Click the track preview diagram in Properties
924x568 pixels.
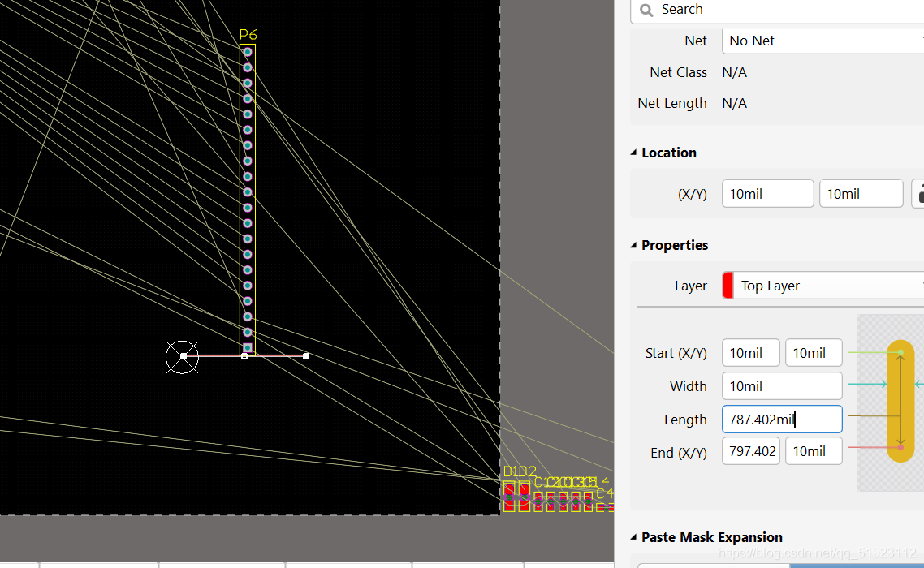[891, 402]
